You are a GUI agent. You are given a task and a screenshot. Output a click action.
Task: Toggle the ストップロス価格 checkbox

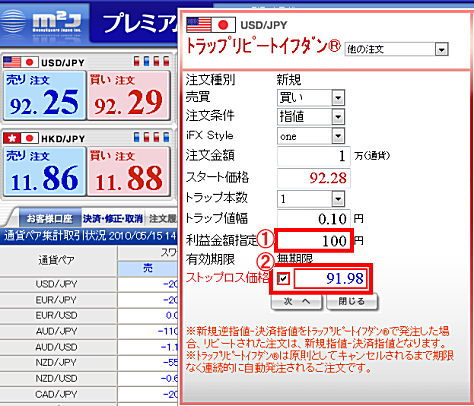(283, 278)
